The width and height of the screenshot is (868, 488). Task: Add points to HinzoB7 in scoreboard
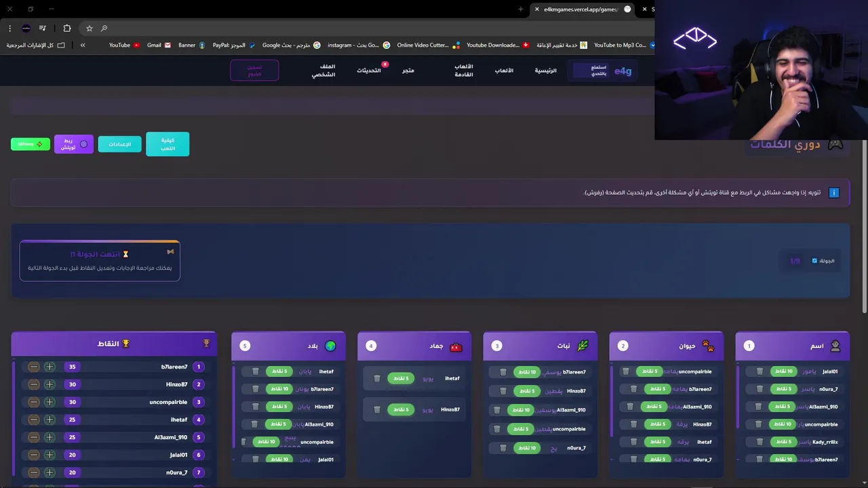[50, 384]
